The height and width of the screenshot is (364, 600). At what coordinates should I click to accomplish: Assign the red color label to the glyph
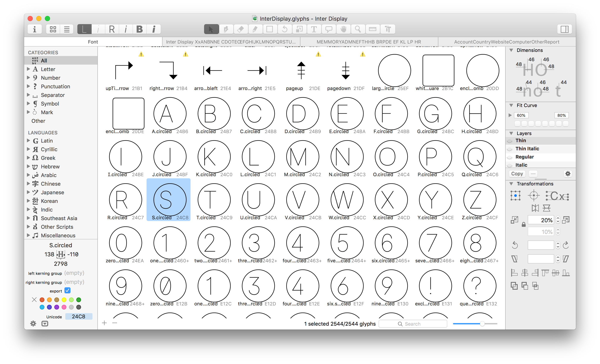pyautogui.click(x=42, y=300)
